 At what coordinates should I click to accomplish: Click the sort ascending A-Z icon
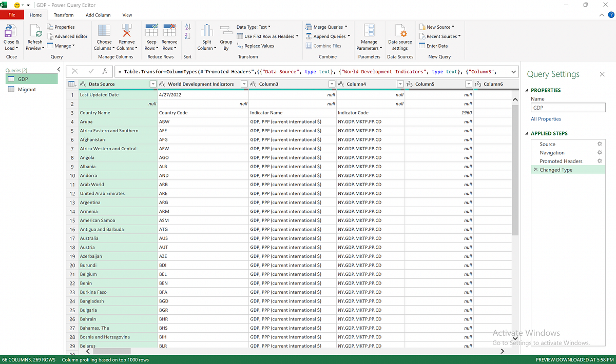pyautogui.click(x=187, y=27)
